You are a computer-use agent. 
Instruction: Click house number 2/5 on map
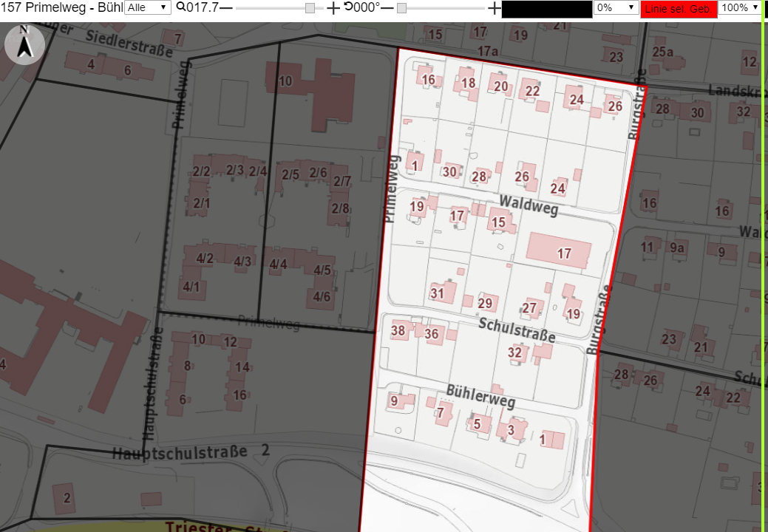pyautogui.click(x=290, y=174)
